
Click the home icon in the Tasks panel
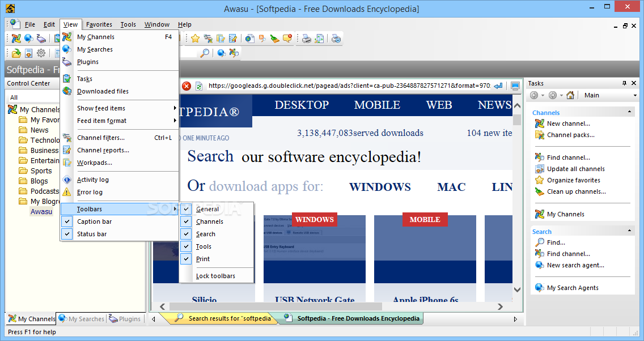tap(570, 95)
